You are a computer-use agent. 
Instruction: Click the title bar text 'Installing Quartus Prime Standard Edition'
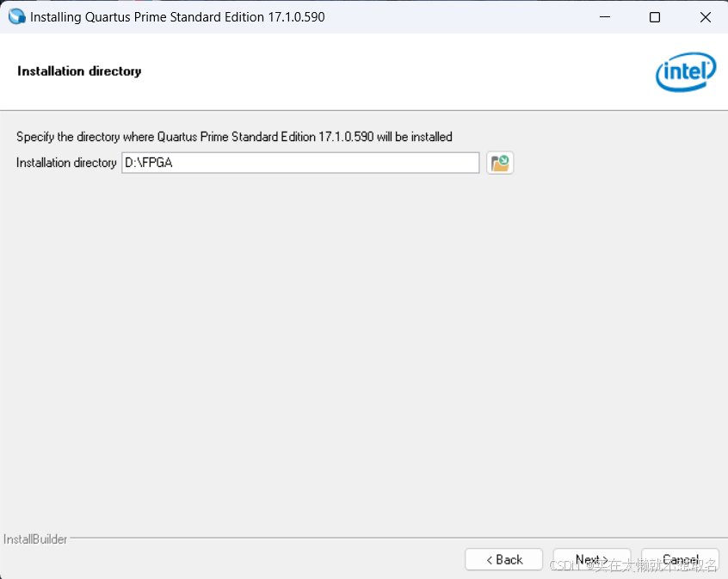click(x=147, y=17)
